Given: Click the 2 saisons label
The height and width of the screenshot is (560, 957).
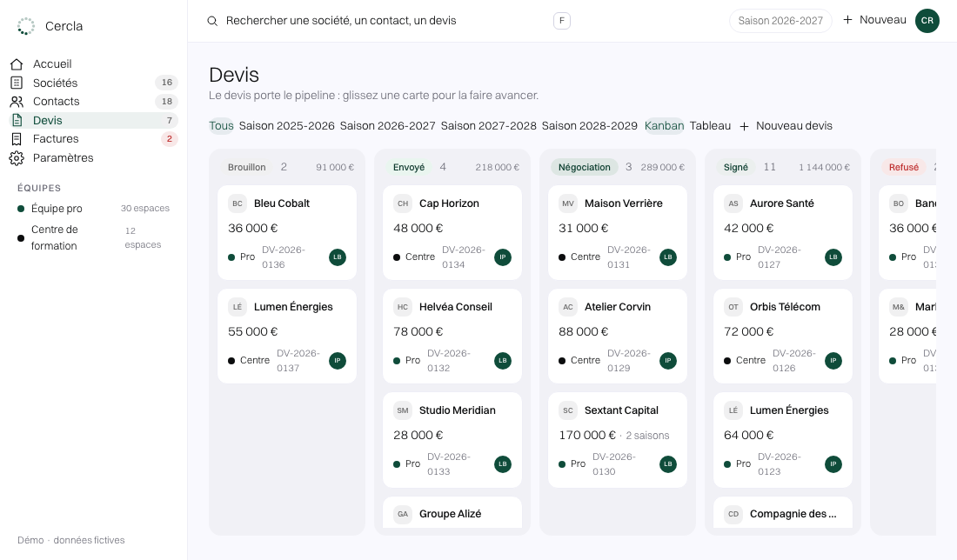Looking at the screenshot, I should (647, 436).
